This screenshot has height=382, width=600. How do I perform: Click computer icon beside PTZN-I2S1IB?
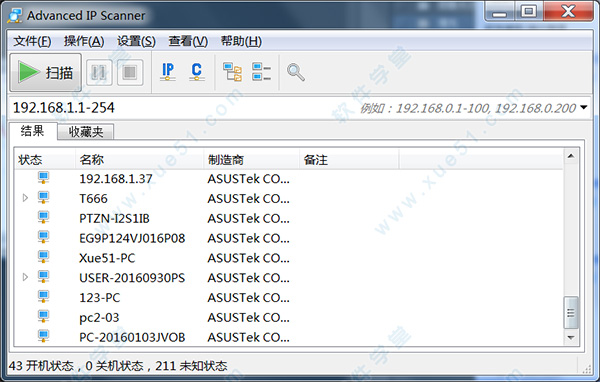pyautogui.click(x=43, y=218)
